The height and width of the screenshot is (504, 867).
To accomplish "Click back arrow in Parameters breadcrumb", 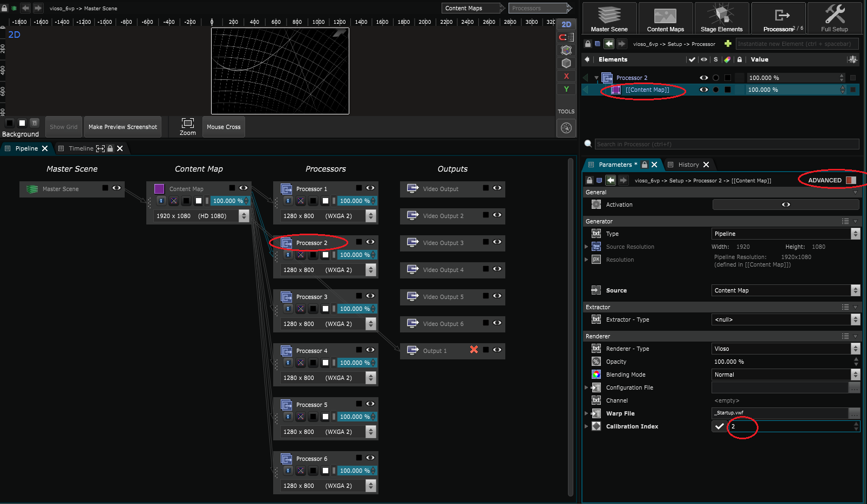I will coord(611,180).
